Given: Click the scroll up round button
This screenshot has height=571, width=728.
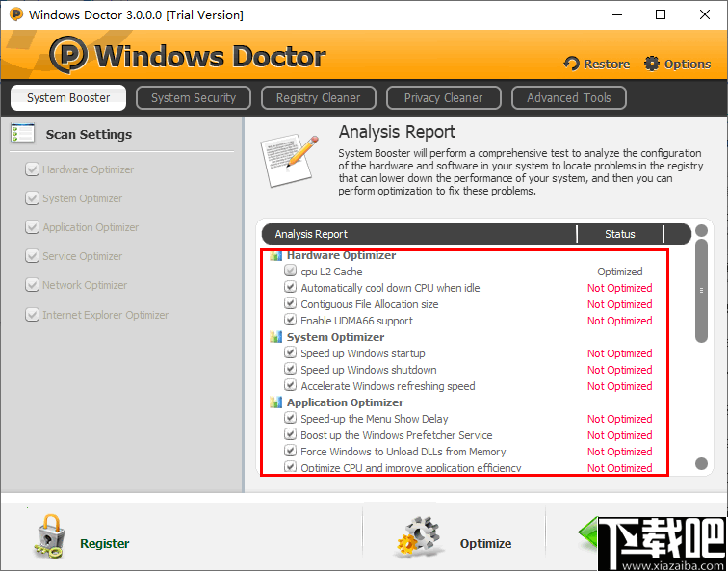Looking at the screenshot, I should [x=702, y=231].
